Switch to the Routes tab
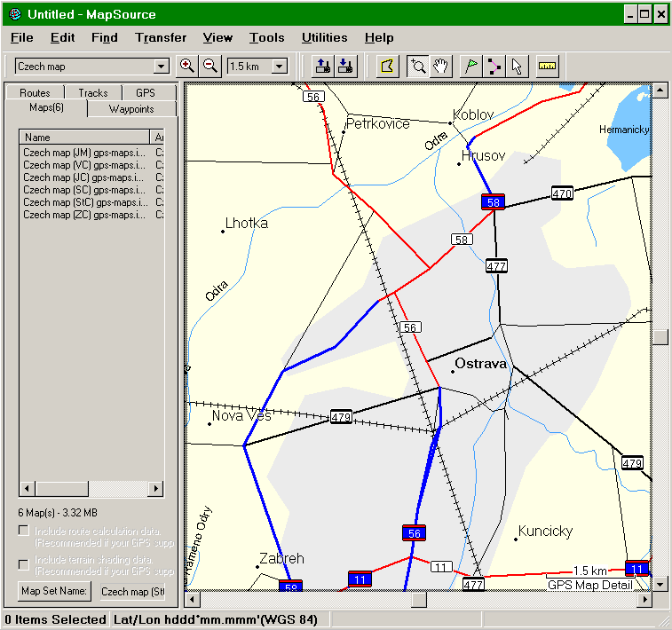Screen dimensions: 672x630 [x=35, y=93]
